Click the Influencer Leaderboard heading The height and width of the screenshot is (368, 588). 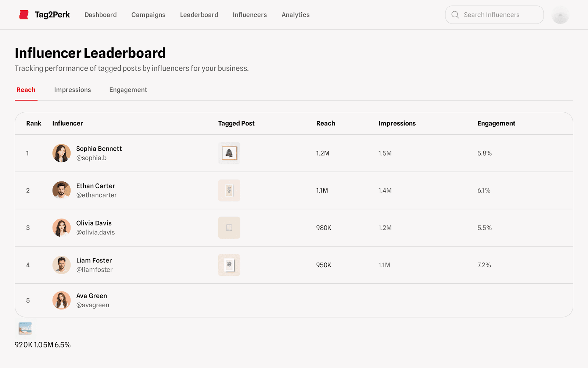tap(90, 53)
